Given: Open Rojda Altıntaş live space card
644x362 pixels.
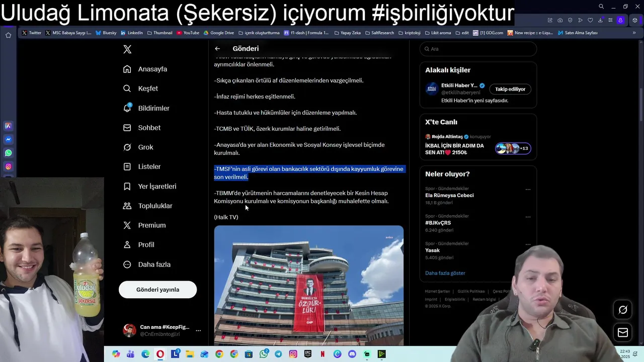Looking at the screenshot, I should click(x=478, y=144).
